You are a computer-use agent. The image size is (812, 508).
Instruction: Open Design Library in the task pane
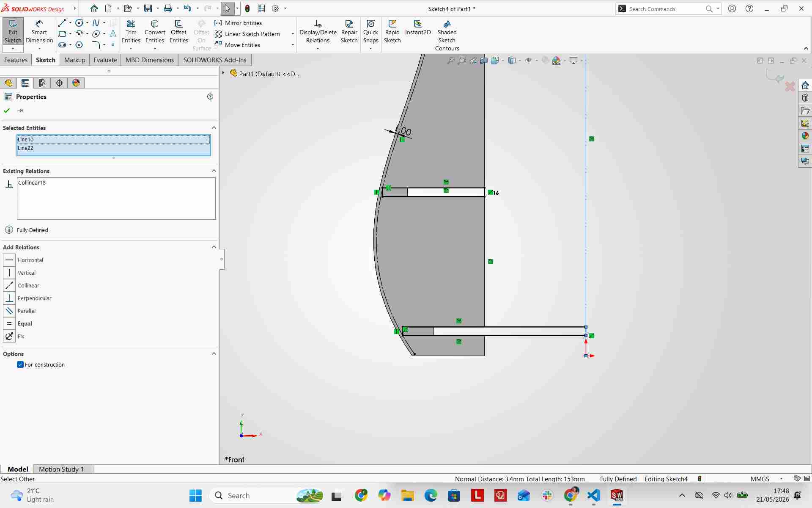(805, 98)
